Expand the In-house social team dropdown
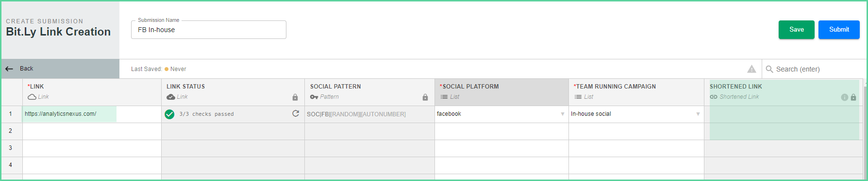The width and height of the screenshot is (868, 181). click(x=698, y=114)
